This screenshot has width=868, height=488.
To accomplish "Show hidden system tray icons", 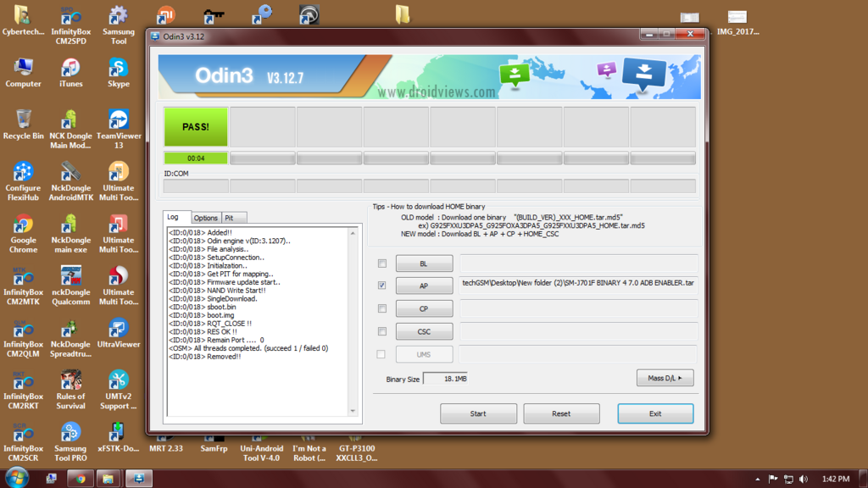I will click(757, 480).
